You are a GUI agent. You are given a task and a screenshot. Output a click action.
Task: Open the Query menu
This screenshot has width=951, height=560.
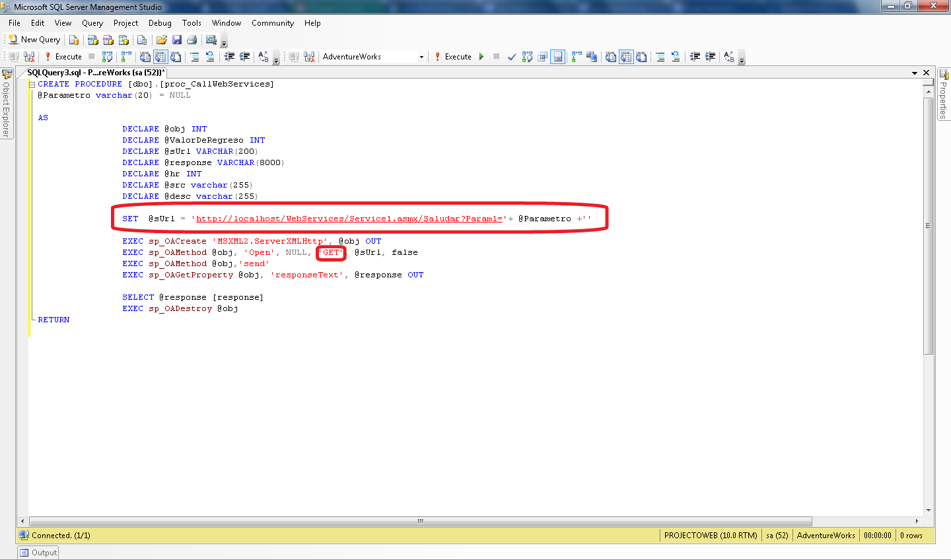92,23
